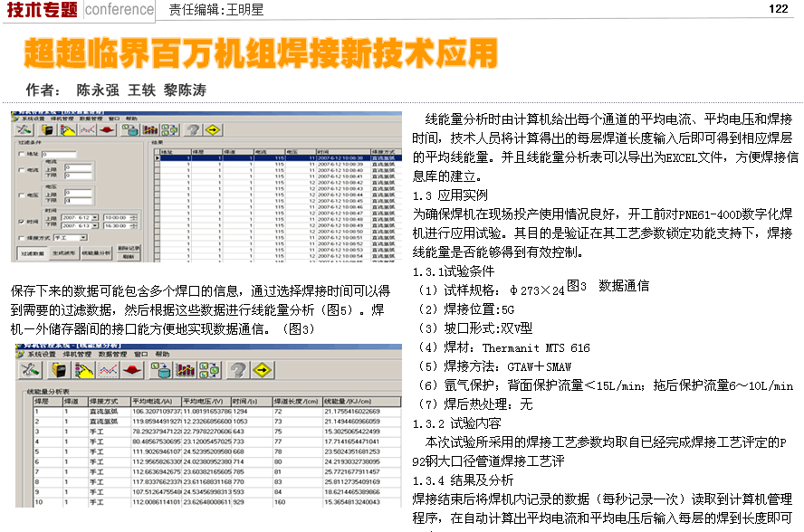Click the waveform chart icon in the filter window toolbar
Image resolution: width=804 pixels, height=532 pixels.
87,129
